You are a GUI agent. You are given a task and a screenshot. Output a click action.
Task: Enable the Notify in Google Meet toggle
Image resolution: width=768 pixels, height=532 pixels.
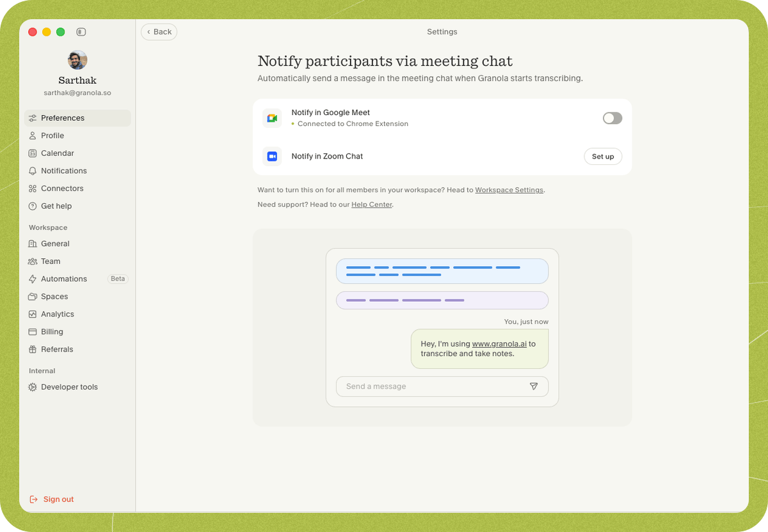click(x=612, y=118)
